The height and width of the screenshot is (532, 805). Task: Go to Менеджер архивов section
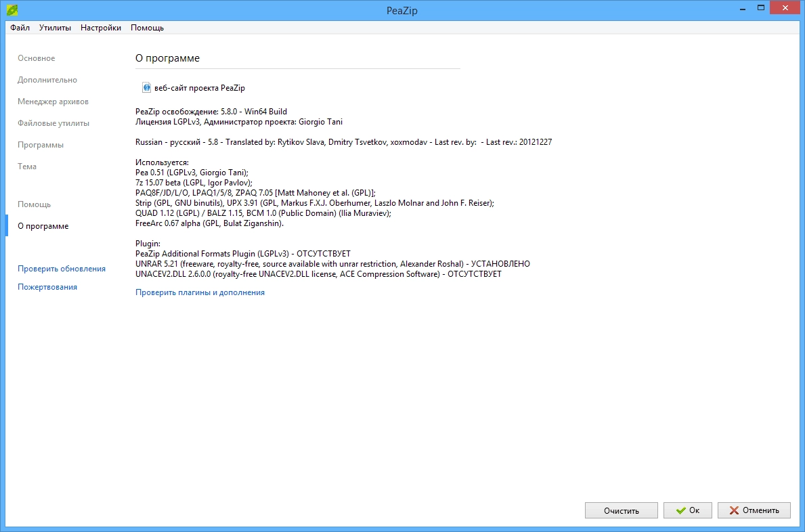pos(53,101)
